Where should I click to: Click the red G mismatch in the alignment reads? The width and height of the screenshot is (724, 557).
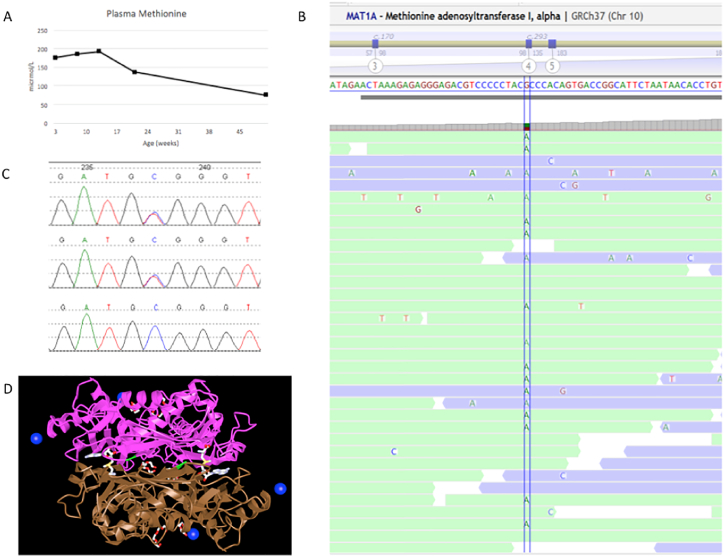417,209
